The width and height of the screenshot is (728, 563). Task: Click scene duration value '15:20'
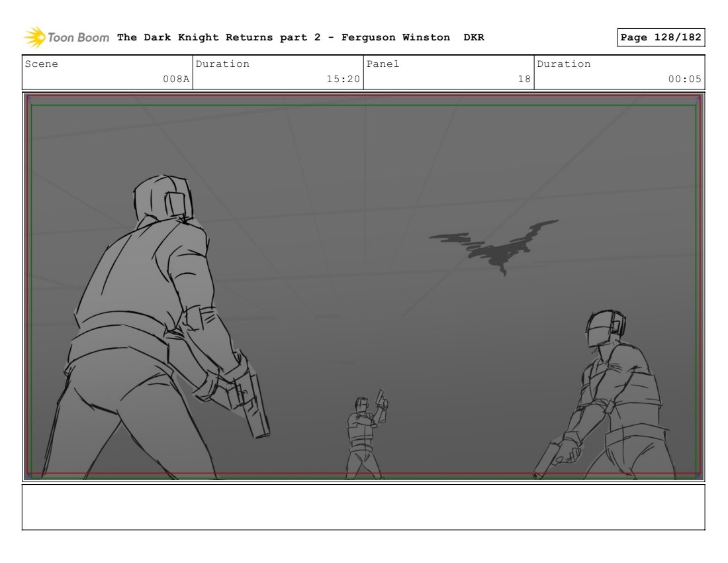(x=343, y=79)
